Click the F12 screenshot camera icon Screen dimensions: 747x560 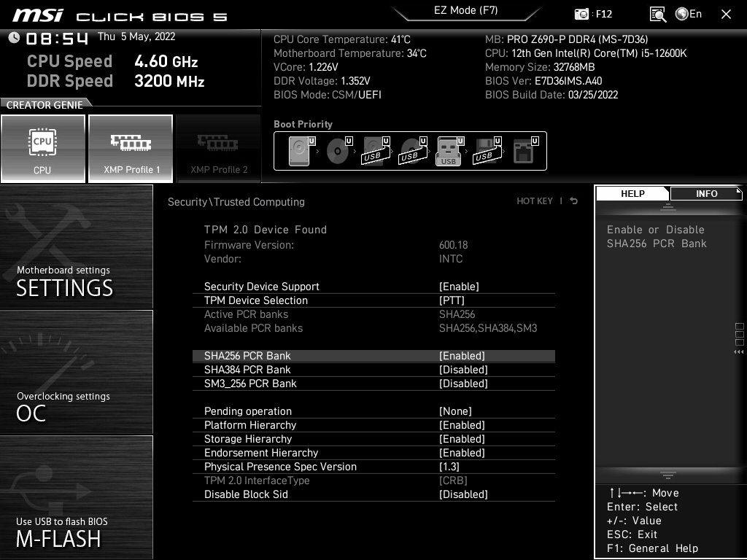click(x=581, y=14)
